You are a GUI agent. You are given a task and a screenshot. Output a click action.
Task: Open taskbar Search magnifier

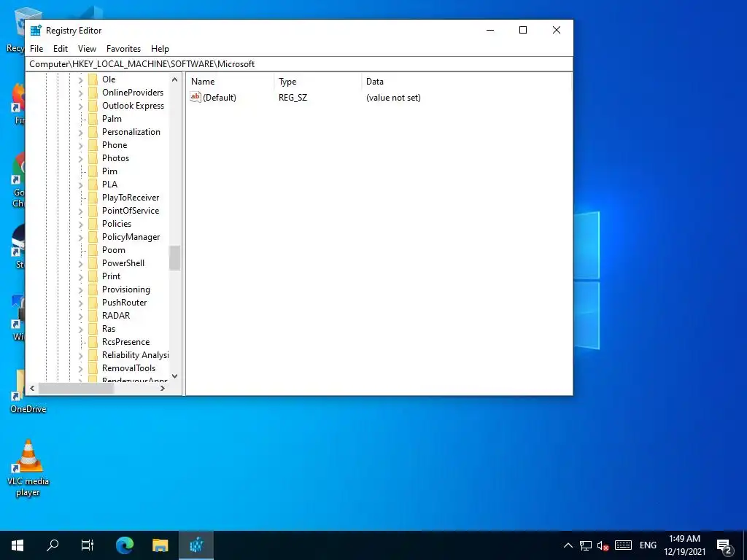point(53,545)
